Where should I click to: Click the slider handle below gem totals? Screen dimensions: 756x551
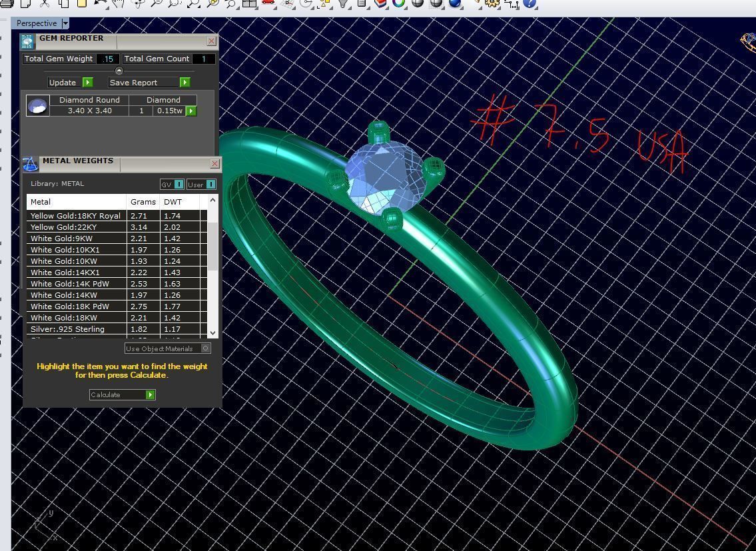point(119,71)
